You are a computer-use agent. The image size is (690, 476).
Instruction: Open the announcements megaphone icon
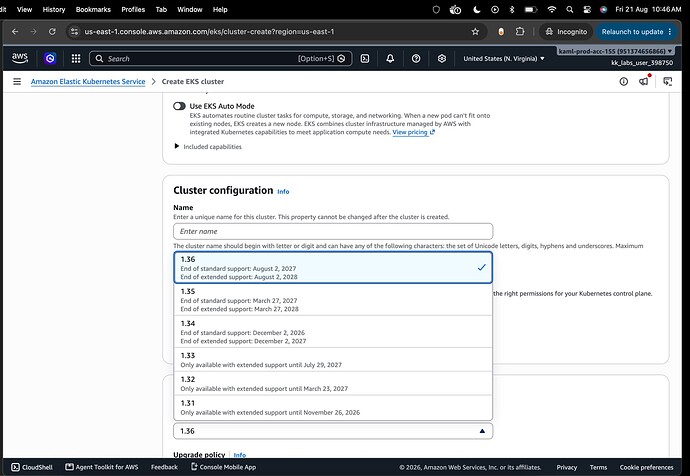click(x=644, y=81)
